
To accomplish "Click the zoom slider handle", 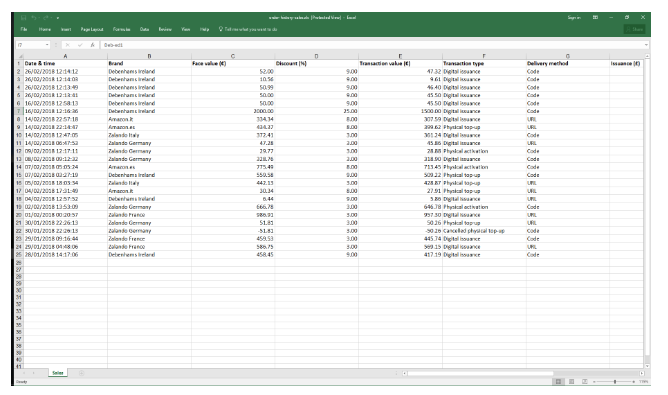I will tap(615, 382).
